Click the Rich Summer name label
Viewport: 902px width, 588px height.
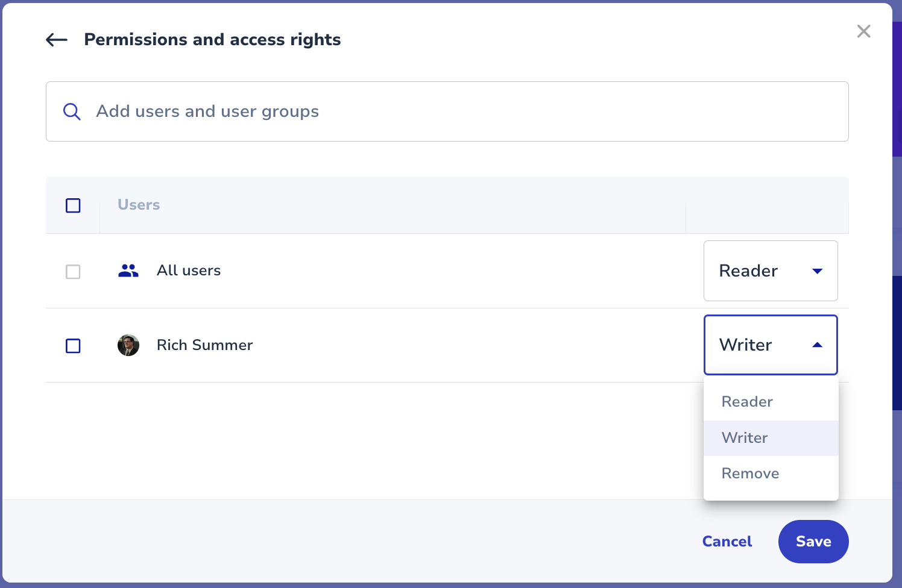(x=204, y=345)
